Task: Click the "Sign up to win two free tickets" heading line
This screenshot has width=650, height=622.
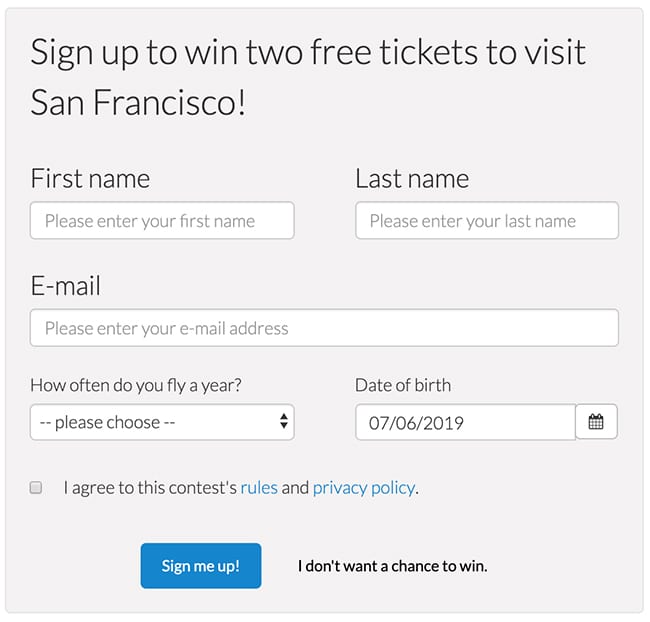Action: 308,53
